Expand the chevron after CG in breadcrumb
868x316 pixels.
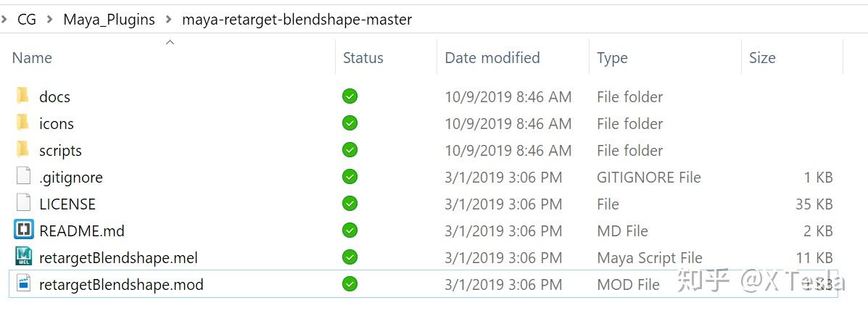click(50, 20)
